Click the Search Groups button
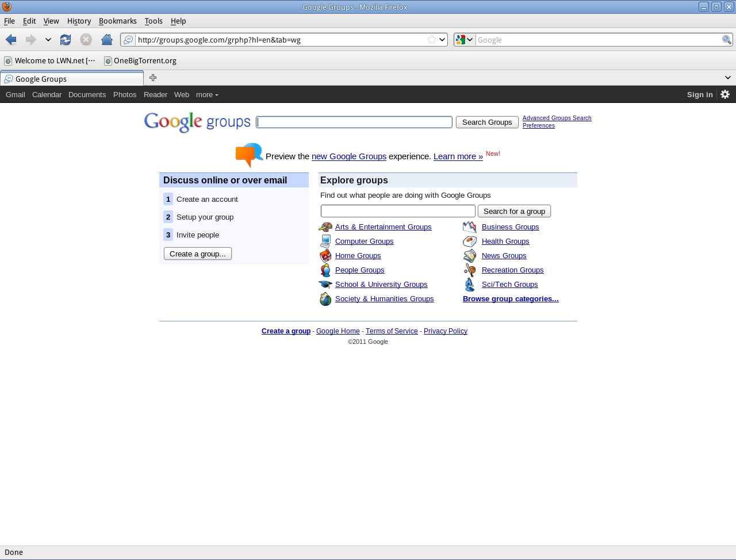The image size is (736, 560). (x=487, y=122)
